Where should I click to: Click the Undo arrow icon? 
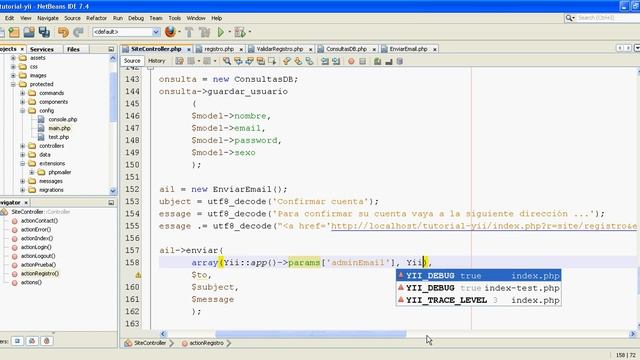63,32
